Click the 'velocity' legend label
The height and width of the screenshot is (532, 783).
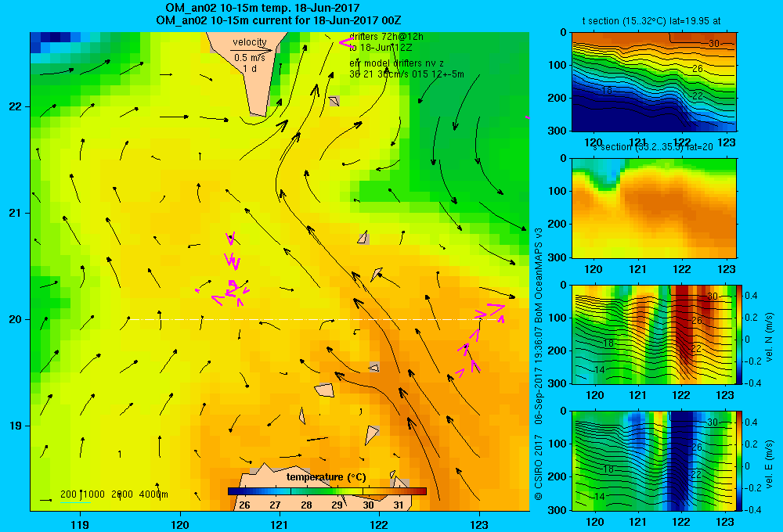(250, 42)
